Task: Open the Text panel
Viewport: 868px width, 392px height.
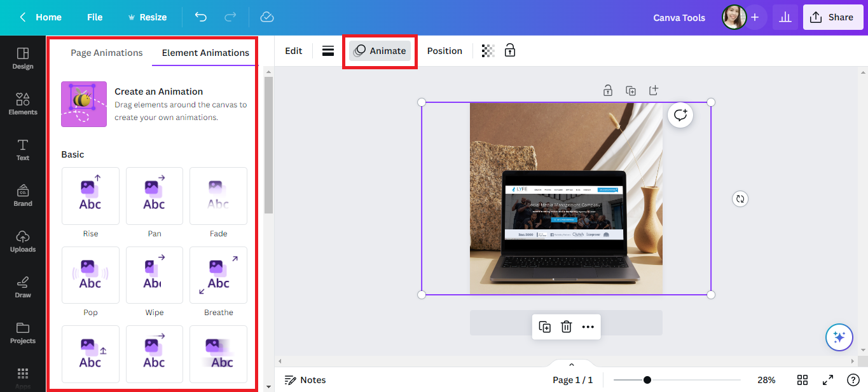Action: (22, 150)
